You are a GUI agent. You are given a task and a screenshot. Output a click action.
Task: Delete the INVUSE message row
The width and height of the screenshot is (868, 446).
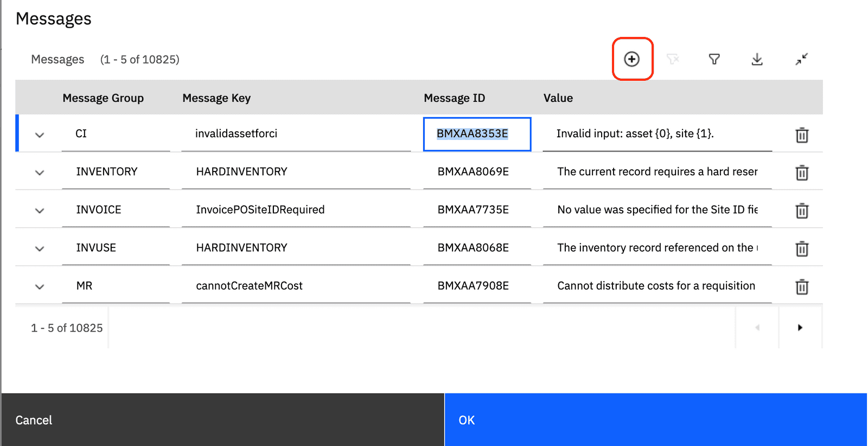[802, 249]
